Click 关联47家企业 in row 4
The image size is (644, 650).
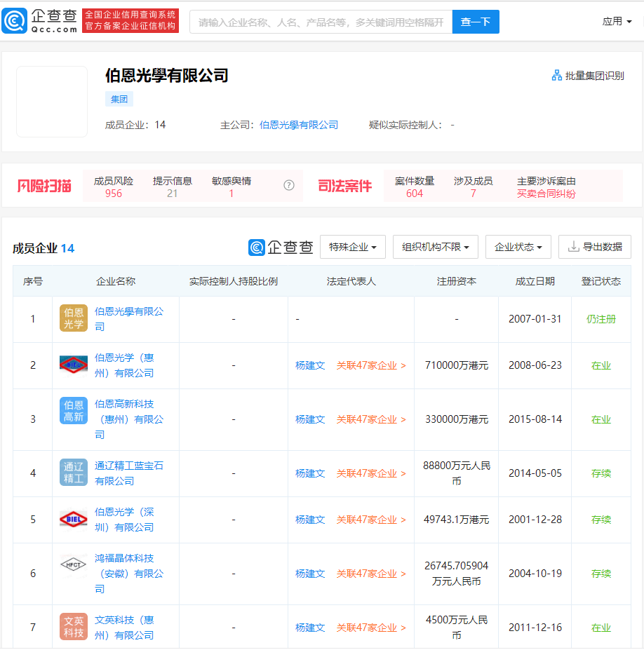point(370,473)
